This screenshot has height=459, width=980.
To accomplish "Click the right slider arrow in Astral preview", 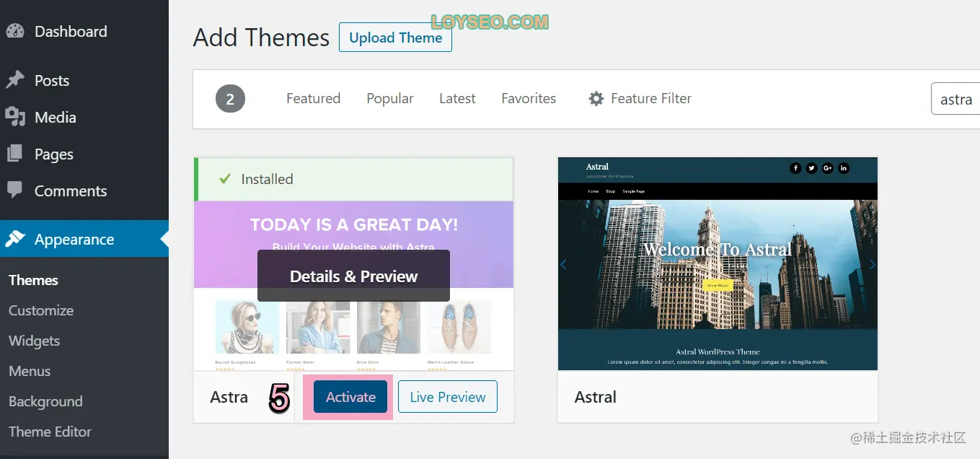I will tap(872, 265).
